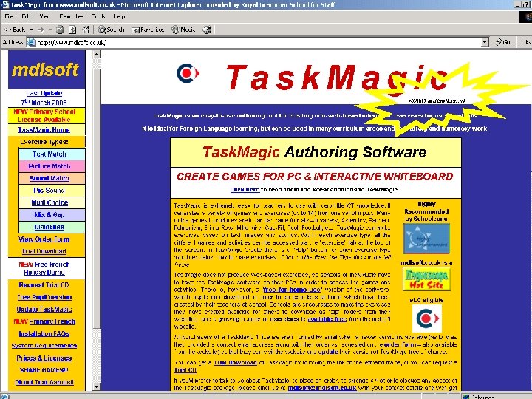Click the History icon in the toolbar
The height and width of the screenshot is (399, 532).
click(207, 30)
